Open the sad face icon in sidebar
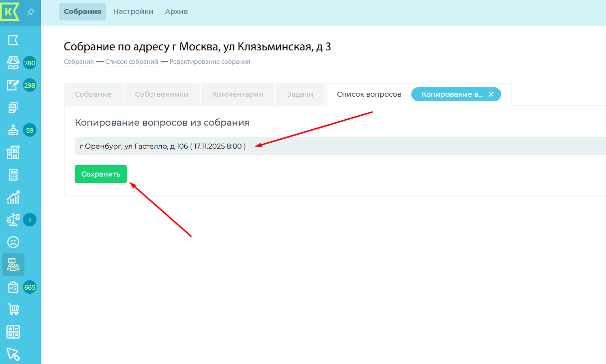The image size is (606, 364). [x=13, y=242]
